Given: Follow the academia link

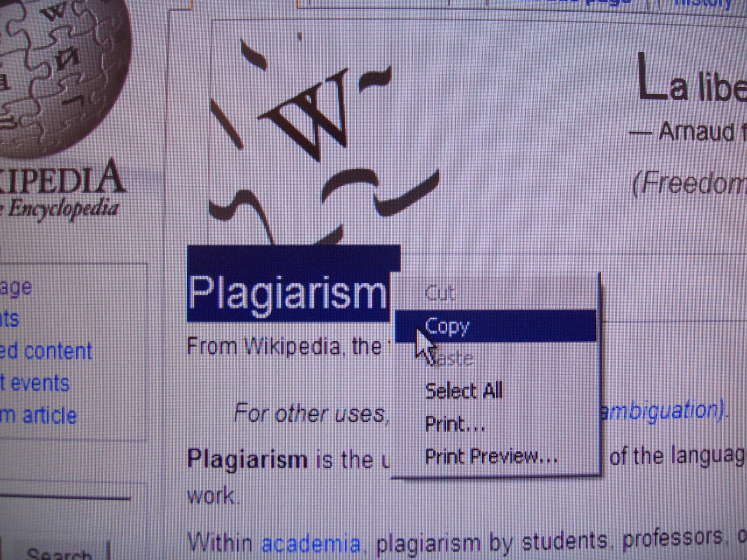Looking at the screenshot, I should tap(310, 544).
